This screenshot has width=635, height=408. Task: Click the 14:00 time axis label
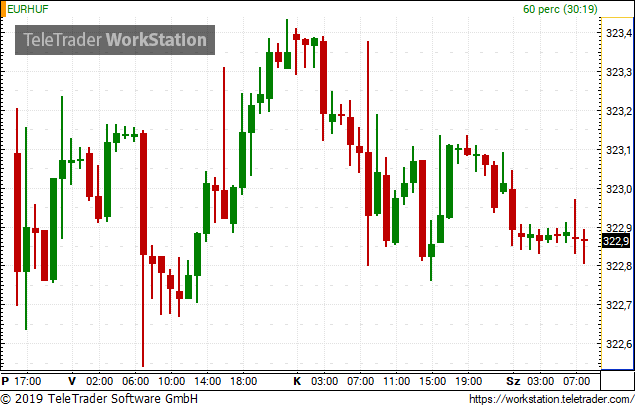[207, 381]
